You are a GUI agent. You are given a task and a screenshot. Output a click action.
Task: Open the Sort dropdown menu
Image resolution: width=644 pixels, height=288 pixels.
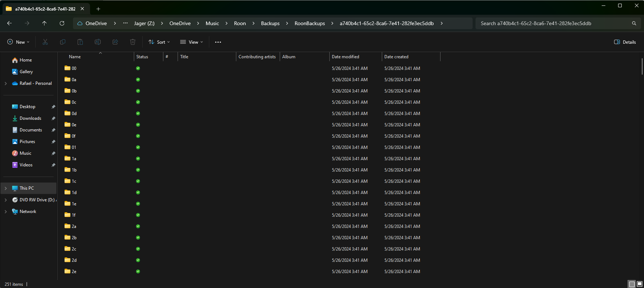(x=159, y=42)
